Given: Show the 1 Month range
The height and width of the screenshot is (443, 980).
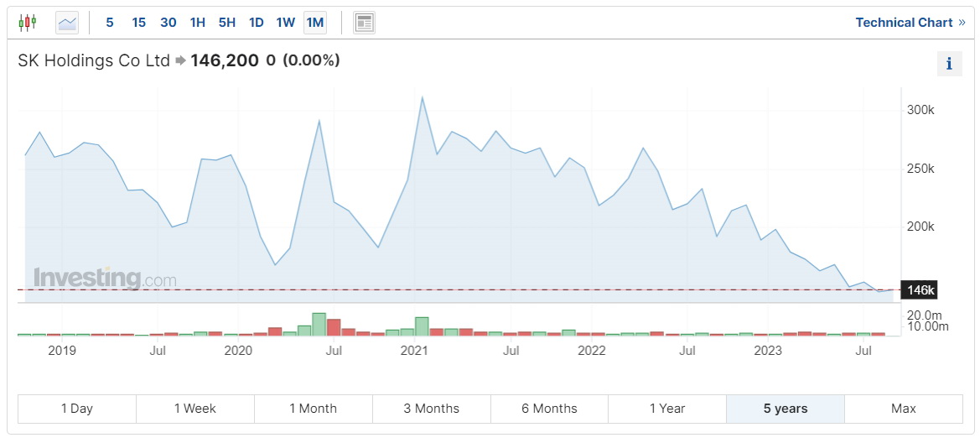Looking at the screenshot, I should click(x=314, y=409).
